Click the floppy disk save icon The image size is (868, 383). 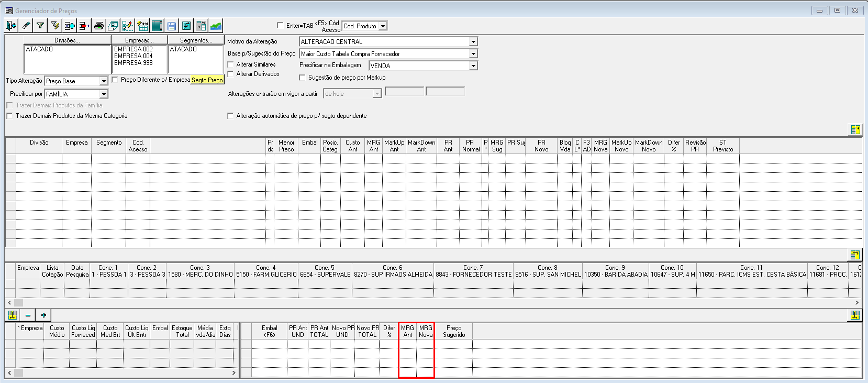[172, 26]
